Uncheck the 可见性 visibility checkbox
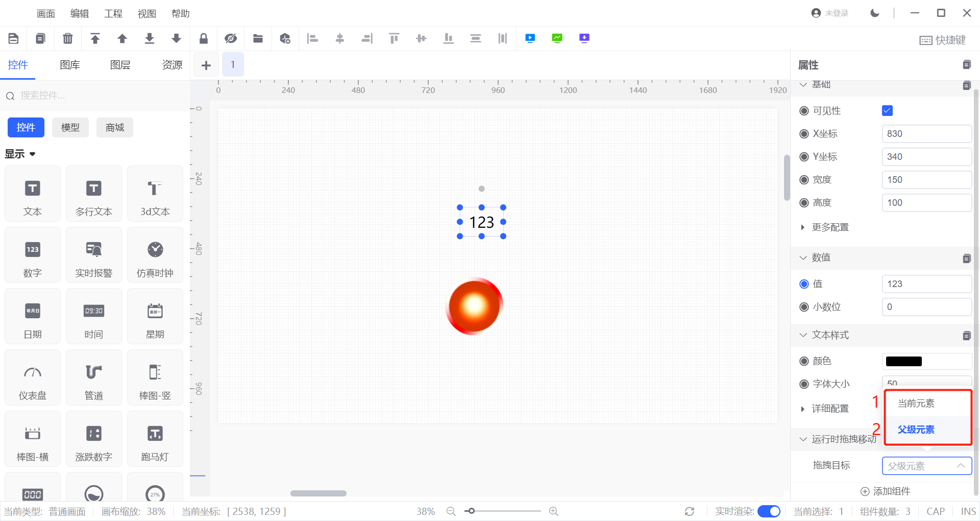 [x=887, y=111]
